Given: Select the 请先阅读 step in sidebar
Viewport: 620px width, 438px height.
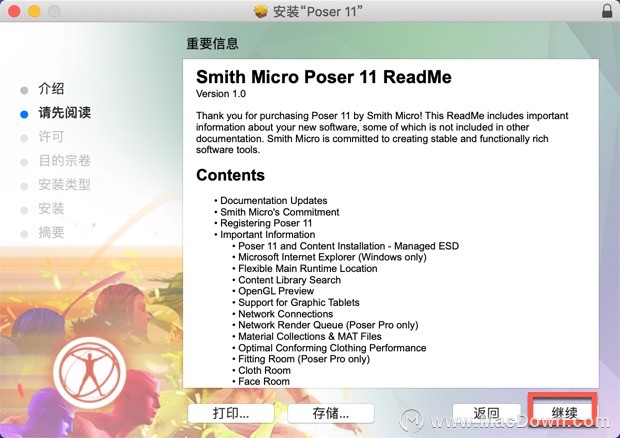Looking at the screenshot, I should click(64, 113).
